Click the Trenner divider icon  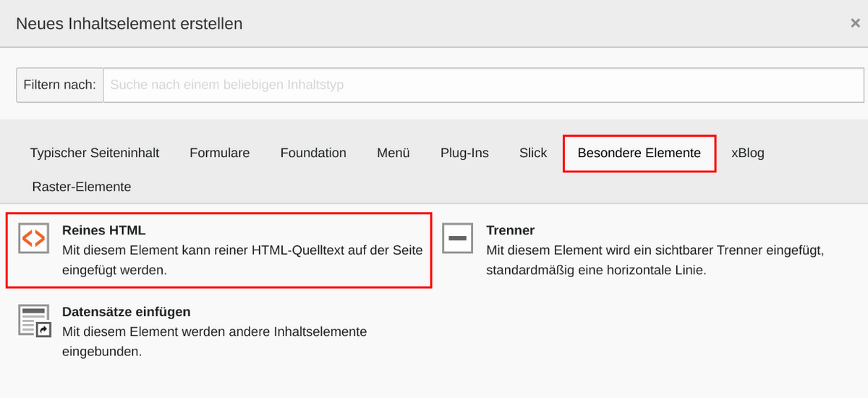point(457,238)
